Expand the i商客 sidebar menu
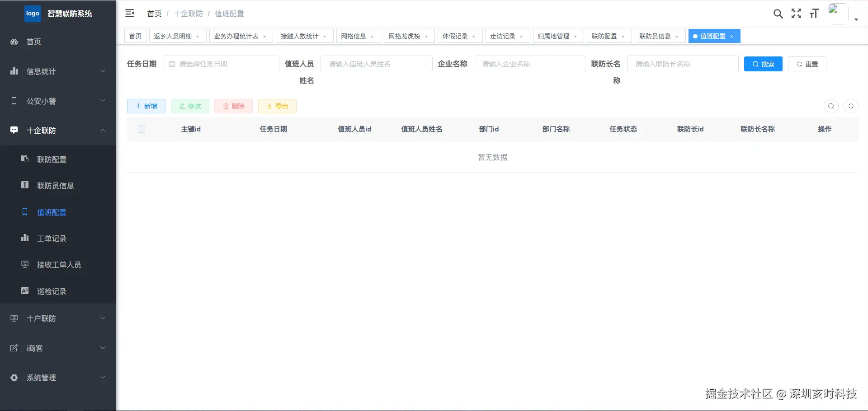 [58, 348]
